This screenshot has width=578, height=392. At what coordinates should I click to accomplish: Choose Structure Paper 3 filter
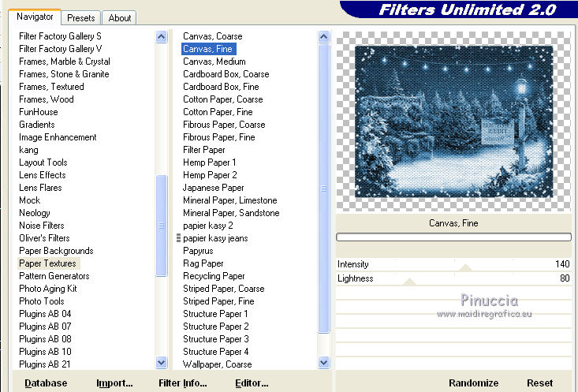click(x=215, y=339)
